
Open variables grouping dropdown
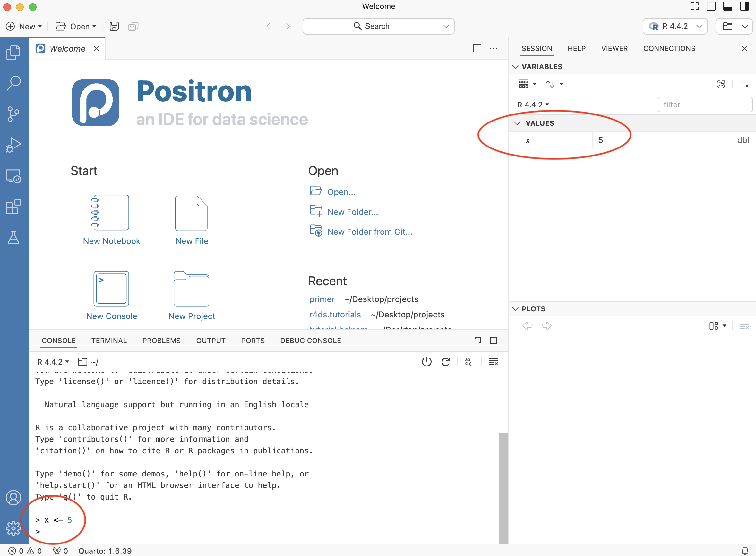(527, 84)
